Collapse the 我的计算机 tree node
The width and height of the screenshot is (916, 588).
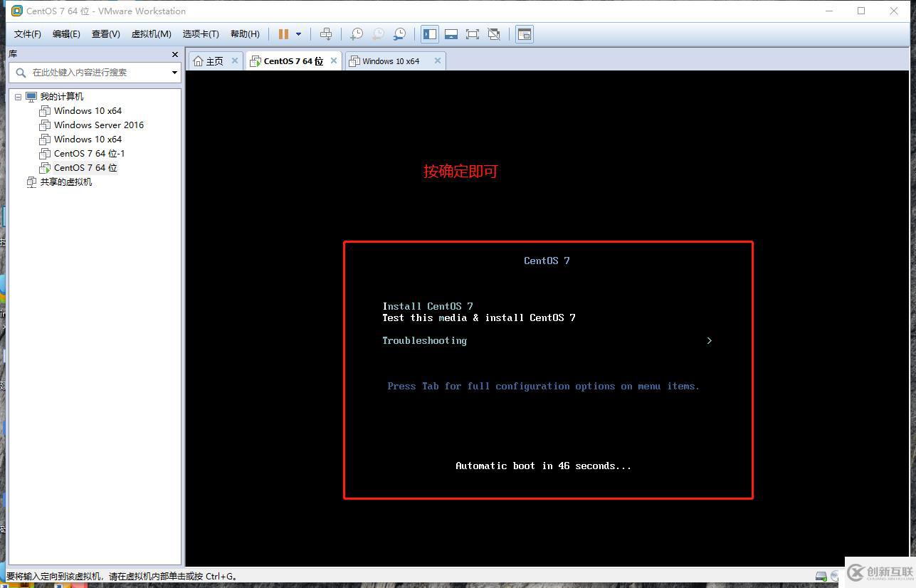[x=18, y=97]
